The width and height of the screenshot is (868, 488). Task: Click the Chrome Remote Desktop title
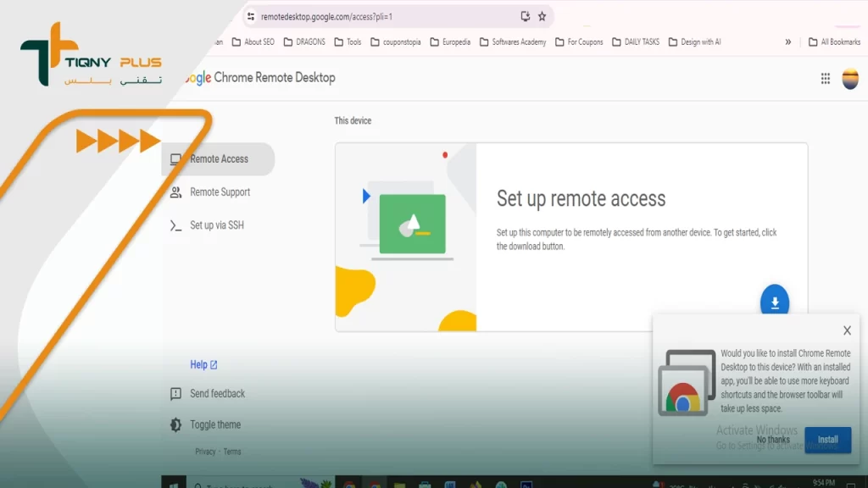[275, 77]
